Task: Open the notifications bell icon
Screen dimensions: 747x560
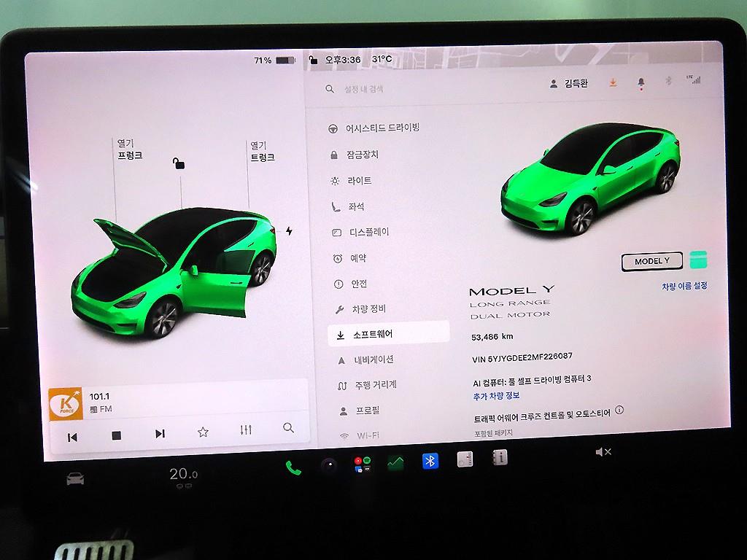Action: 641,83
